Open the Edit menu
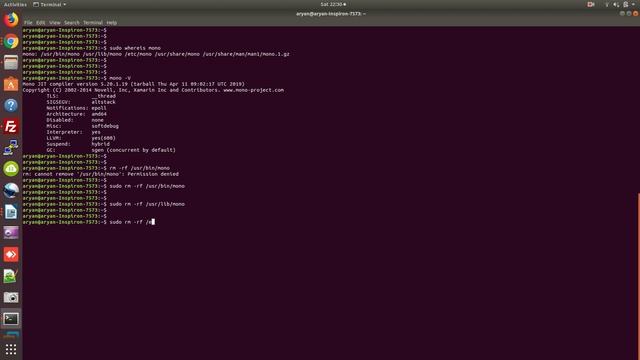 (40, 22)
